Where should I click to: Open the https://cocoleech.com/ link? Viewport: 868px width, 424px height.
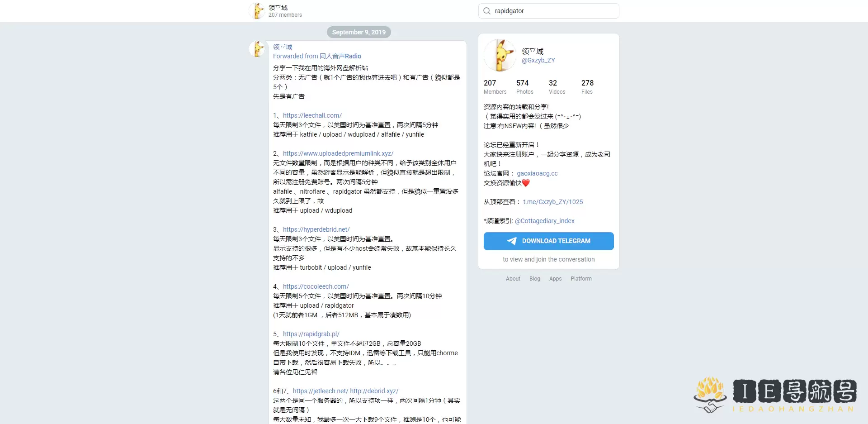(316, 286)
